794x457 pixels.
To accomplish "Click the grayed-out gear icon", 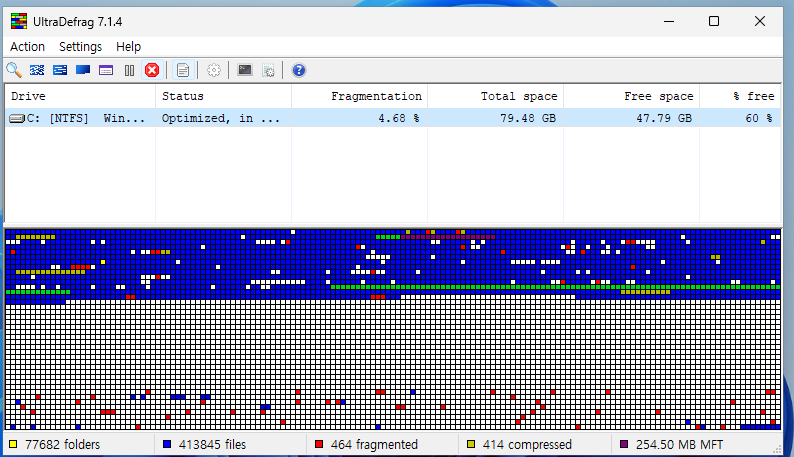I will tap(214, 70).
